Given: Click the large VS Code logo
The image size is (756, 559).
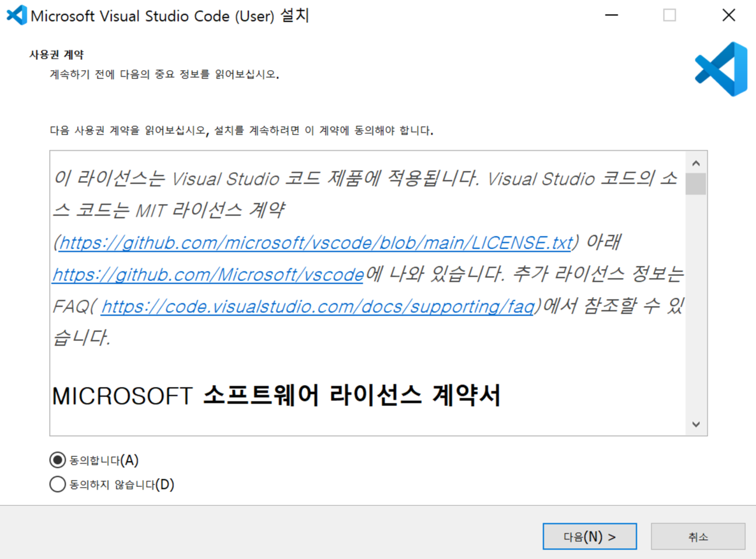Looking at the screenshot, I should [722, 69].
